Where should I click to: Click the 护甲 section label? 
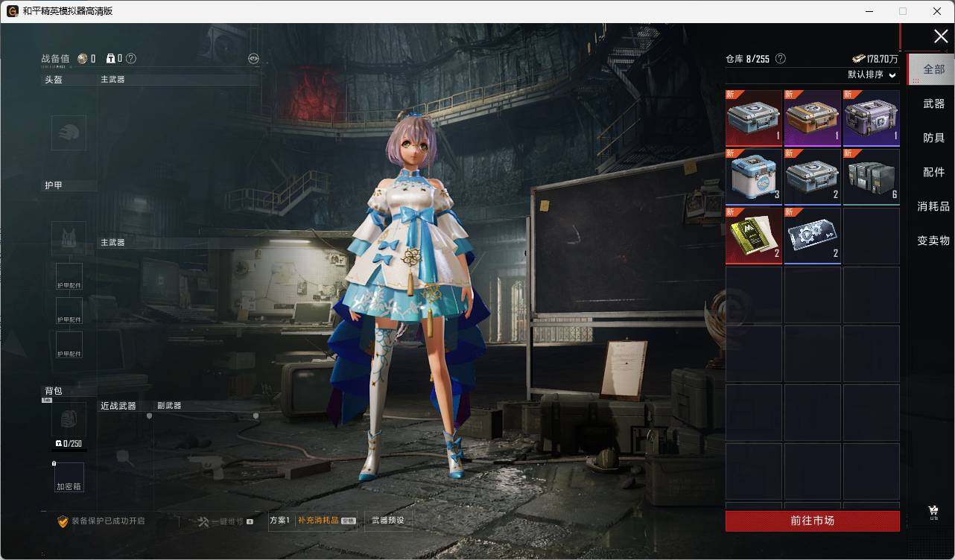pos(54,185)
